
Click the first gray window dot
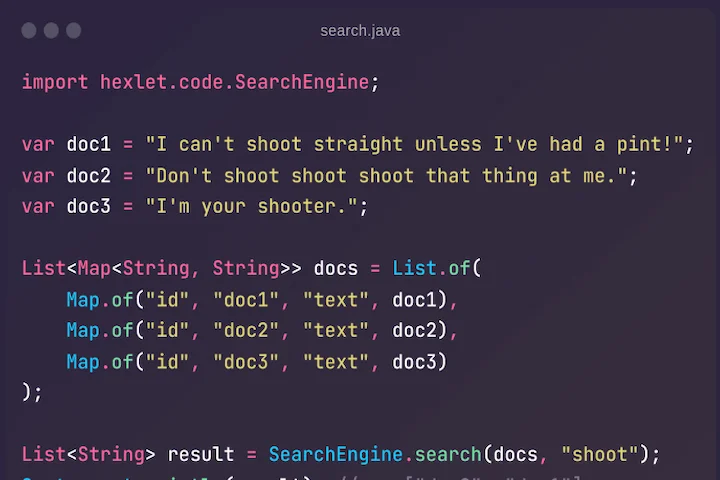point(29,31)
